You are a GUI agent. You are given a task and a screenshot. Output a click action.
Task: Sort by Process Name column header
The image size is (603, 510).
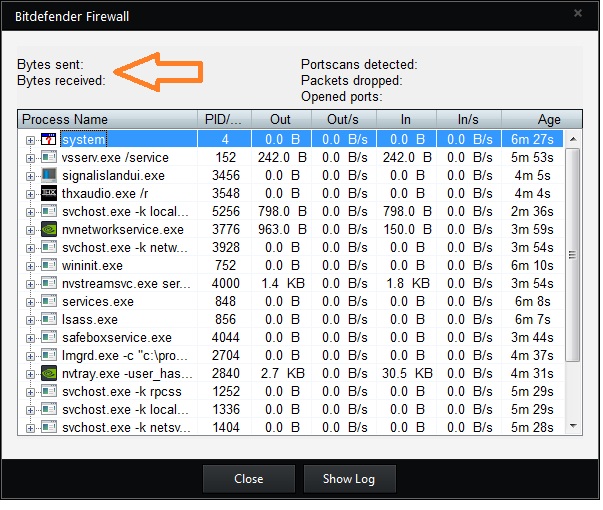tap(107, 119)
